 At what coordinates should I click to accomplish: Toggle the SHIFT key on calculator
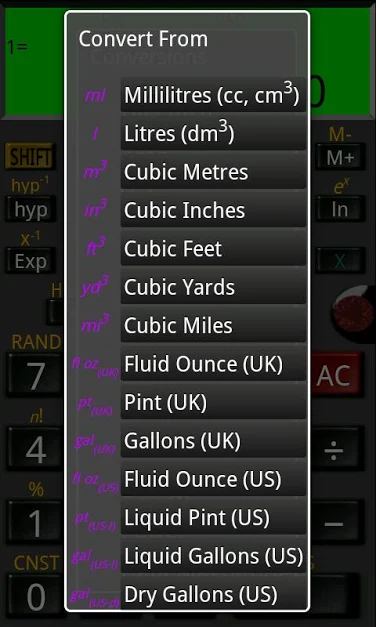[30, 156]
